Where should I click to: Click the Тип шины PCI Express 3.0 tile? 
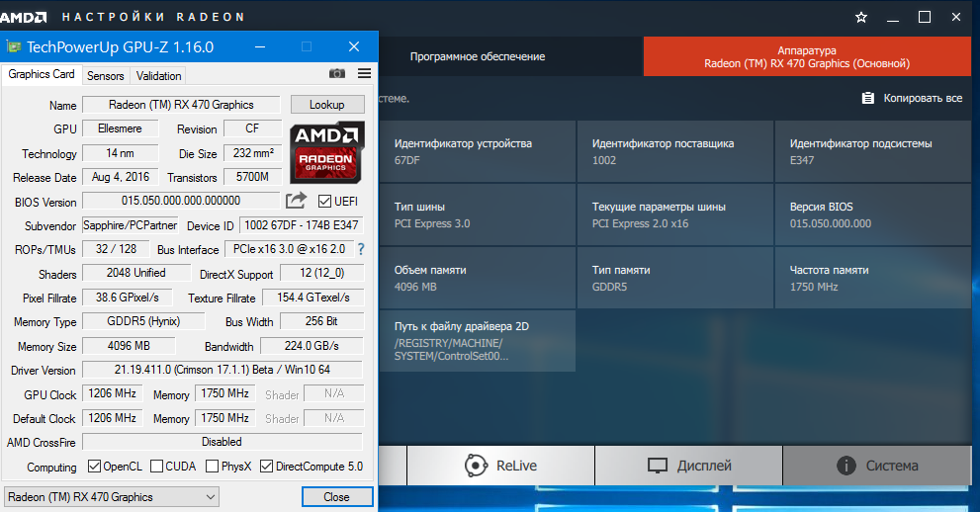[x=477, y=214]
